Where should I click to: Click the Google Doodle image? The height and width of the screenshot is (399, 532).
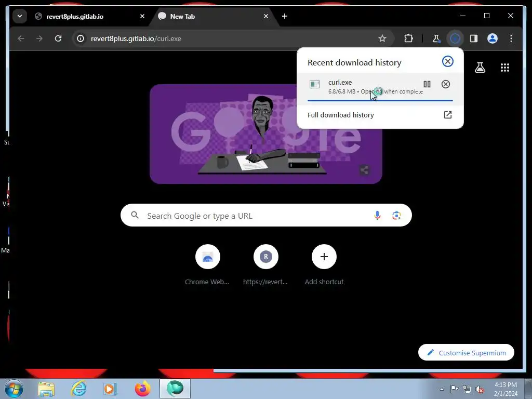(x=265, y=134)
